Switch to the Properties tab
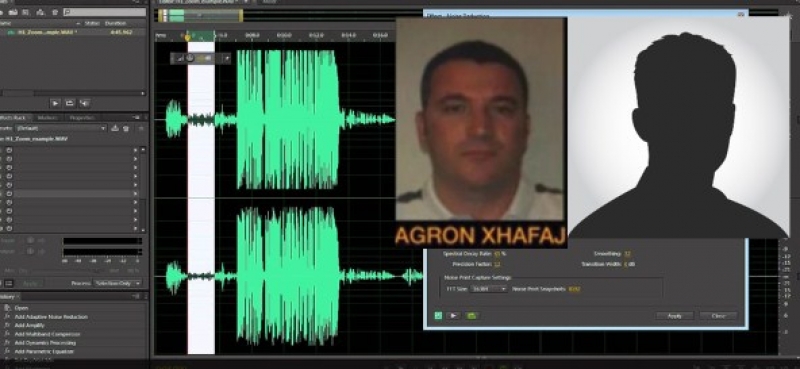This screenshot has height=369, width=800. (x=82, y=117)
